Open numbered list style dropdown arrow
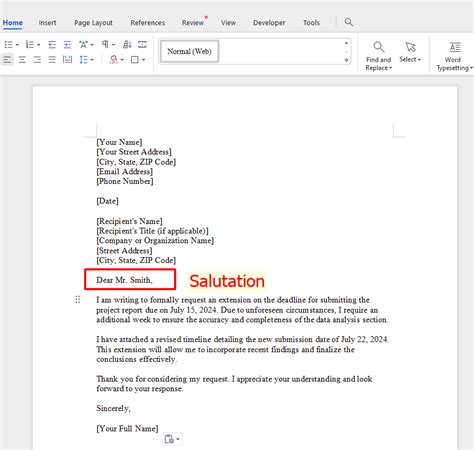 click(x=38, y=45)
